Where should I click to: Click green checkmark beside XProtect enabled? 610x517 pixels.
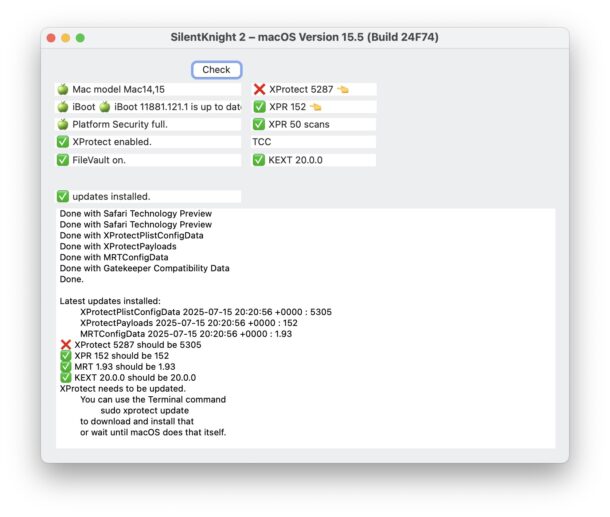point(63,142)
